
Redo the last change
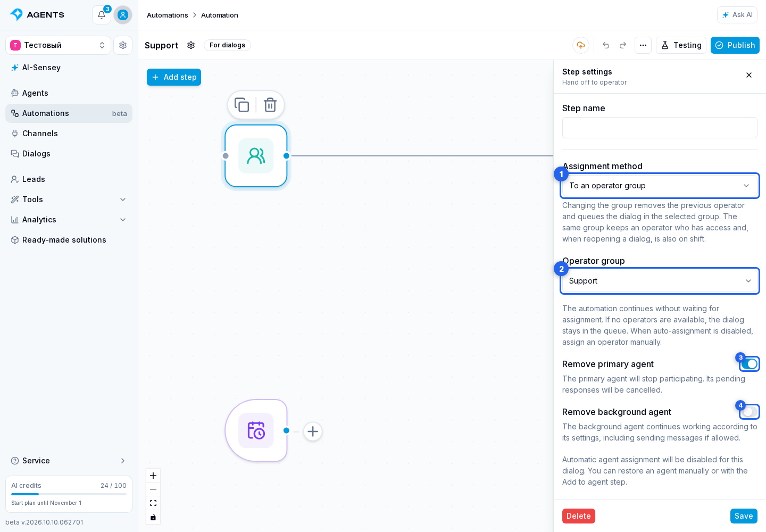pos(623,45)
